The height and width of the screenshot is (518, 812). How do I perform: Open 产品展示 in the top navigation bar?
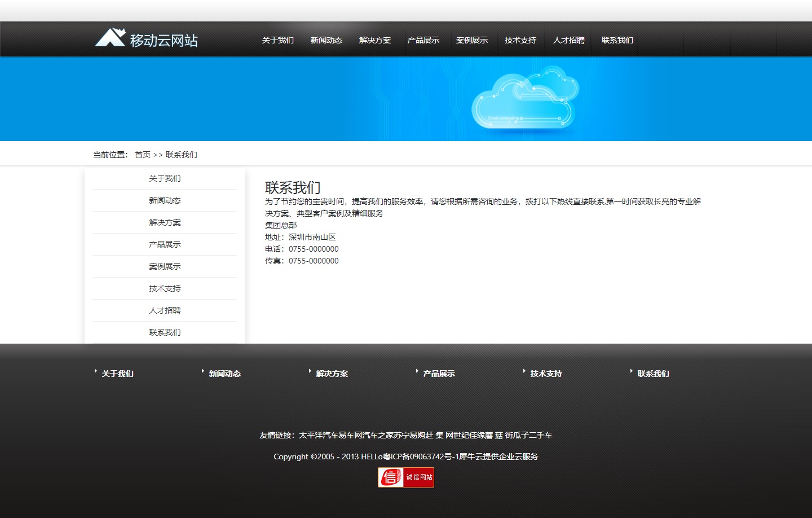coord(423,40)
